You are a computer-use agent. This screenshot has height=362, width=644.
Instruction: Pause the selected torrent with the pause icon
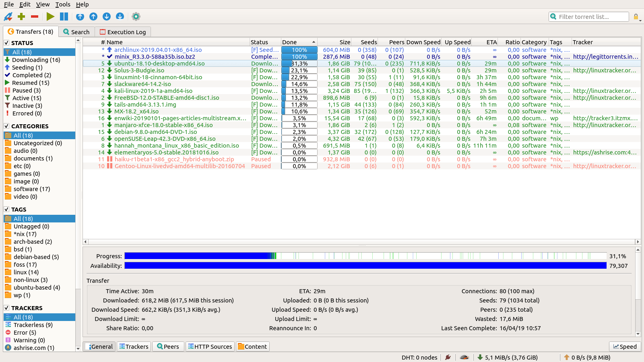64,16
